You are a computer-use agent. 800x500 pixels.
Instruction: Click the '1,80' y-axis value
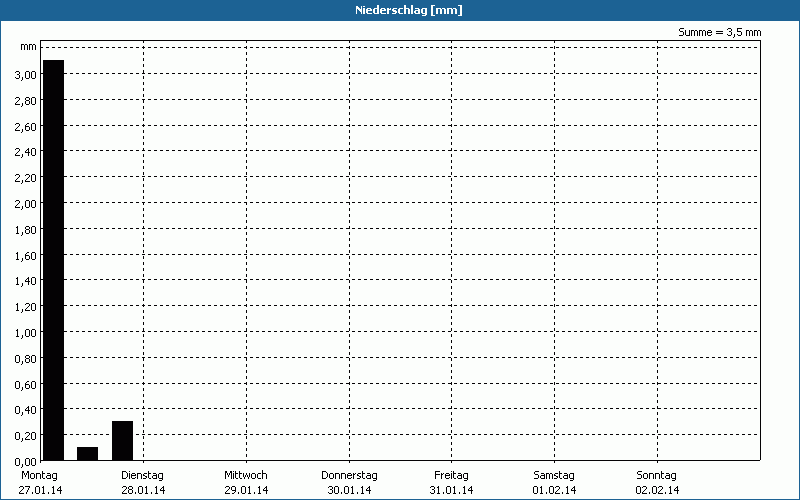click(x=26, y=230)
